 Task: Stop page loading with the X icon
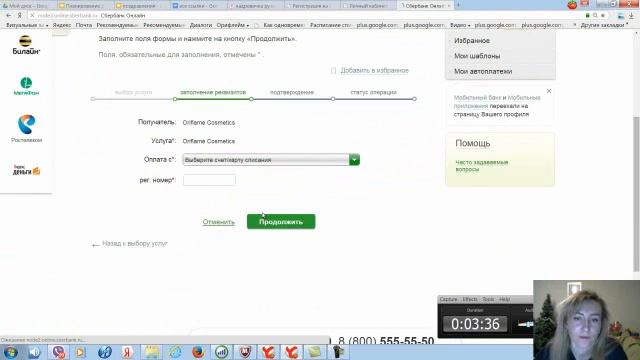(32, 15)
